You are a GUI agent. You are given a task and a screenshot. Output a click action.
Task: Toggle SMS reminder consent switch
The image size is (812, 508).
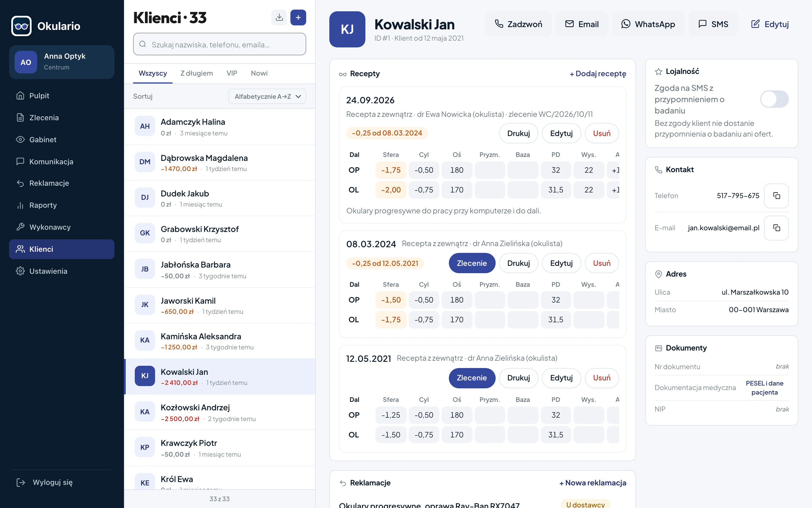tap(774, 99)
